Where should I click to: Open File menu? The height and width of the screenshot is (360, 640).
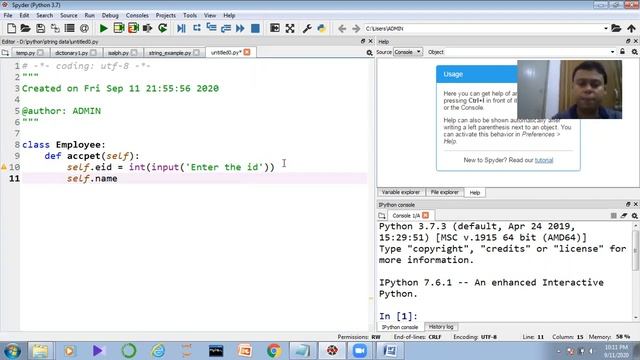pyautogui.click(x=8, y=15)
